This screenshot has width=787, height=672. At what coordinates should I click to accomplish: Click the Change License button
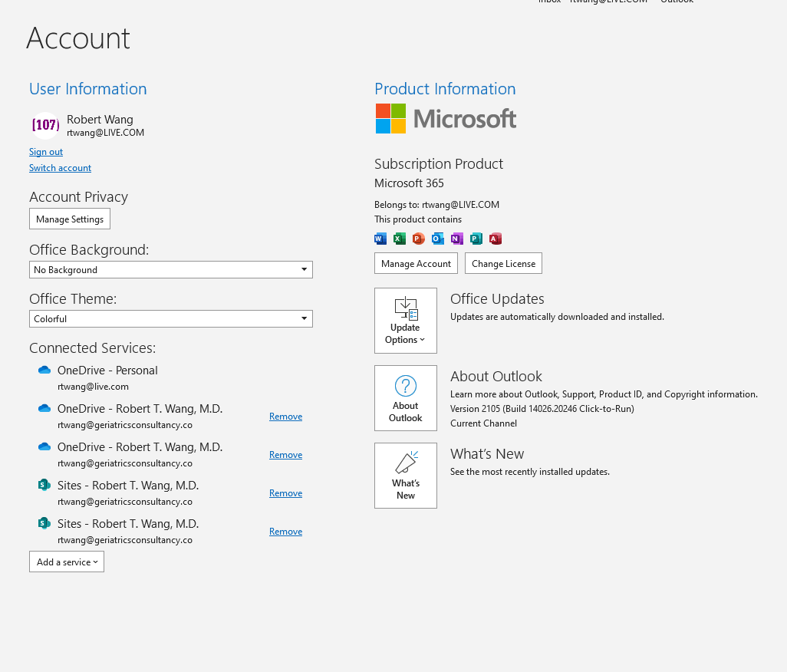tap(503, 263)
